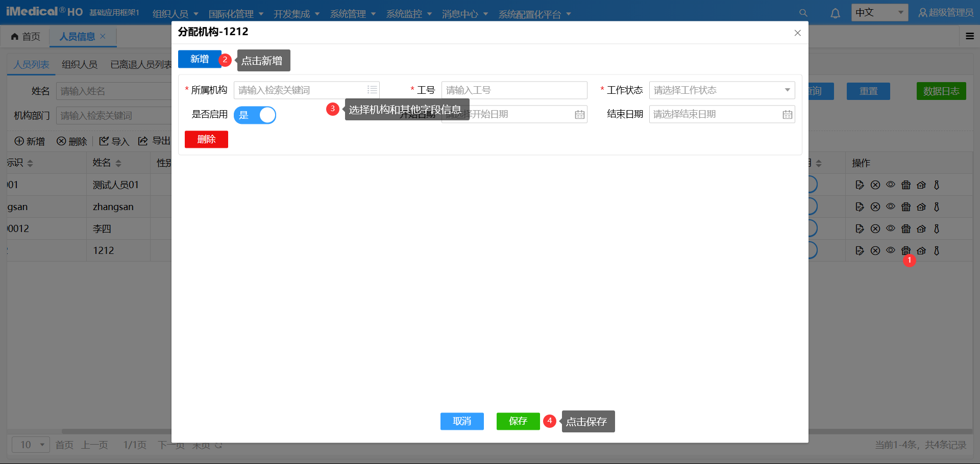Viewport: 980px width, 464px height.
Task: Click edit icon in 测试人员01 row
Action: [860, 185]
